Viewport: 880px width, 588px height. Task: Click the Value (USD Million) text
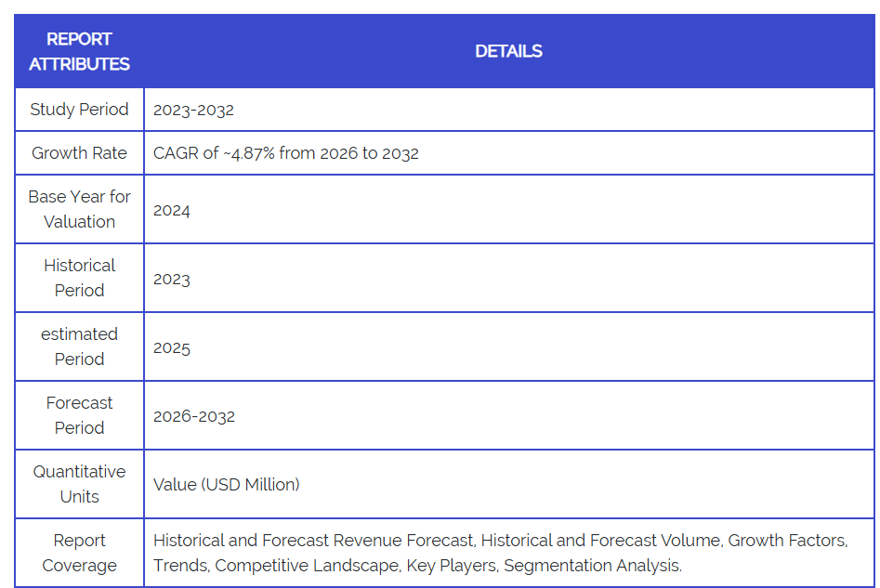coord(226,484)
